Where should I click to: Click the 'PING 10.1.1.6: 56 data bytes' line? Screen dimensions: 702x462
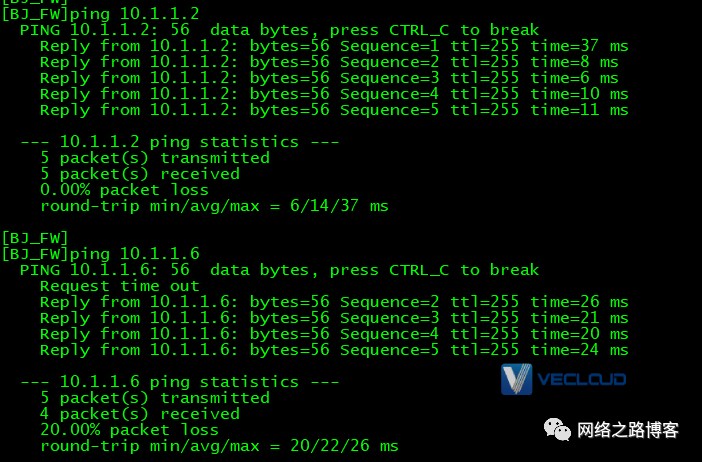pos(279,270)
